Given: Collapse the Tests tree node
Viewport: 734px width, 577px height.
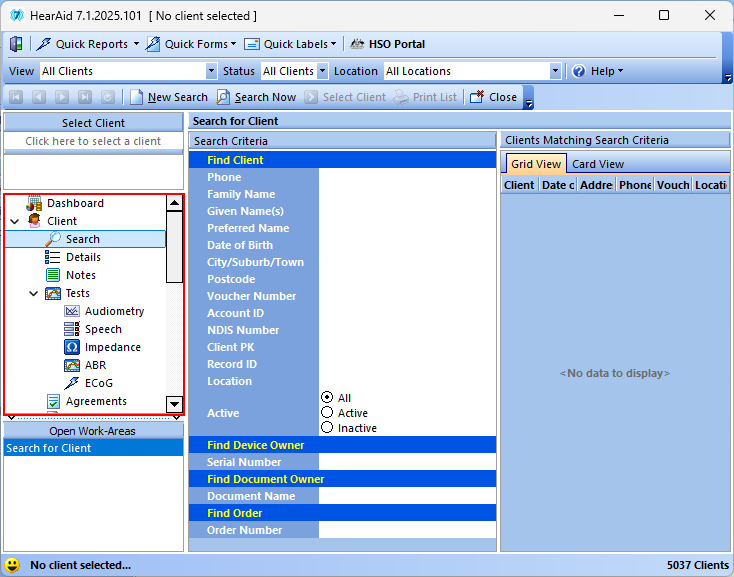Looking at the screenshot, I should click(x=34, y=293).
